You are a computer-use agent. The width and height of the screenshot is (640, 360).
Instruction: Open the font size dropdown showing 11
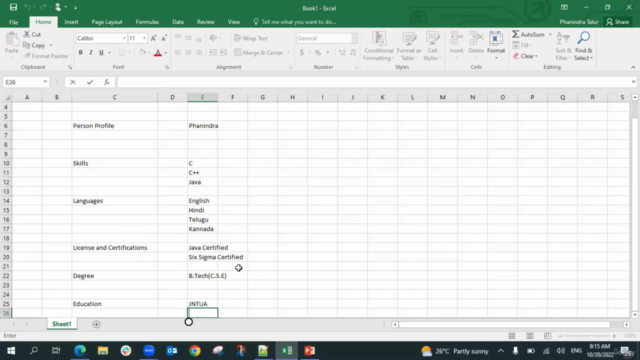click(144, 38)
